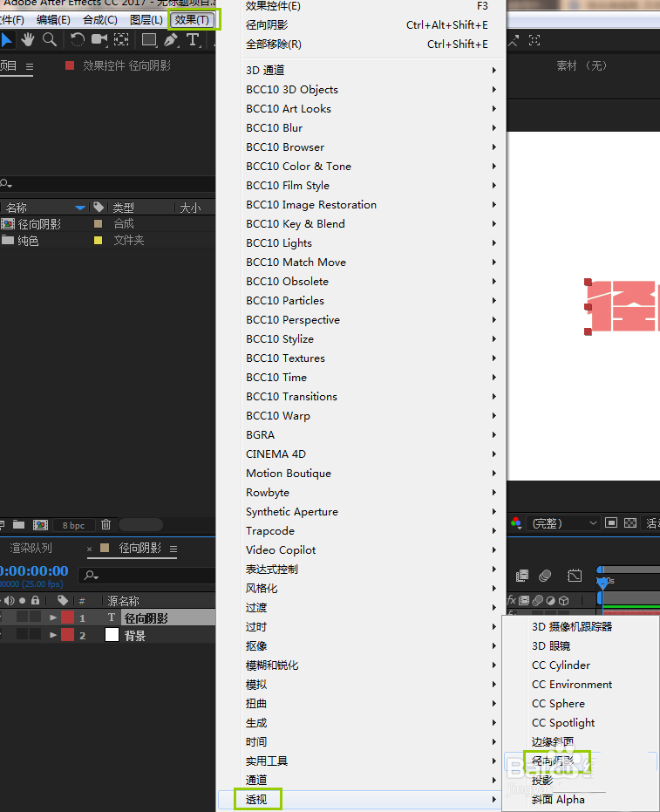Toggle lock switch for 径向阴影 layer

[35, 617]
